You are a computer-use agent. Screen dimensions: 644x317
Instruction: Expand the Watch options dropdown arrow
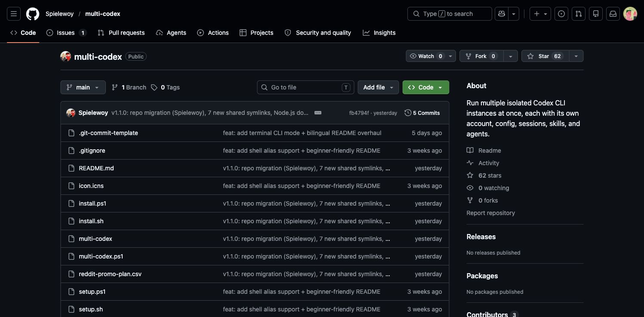point(450,56)
